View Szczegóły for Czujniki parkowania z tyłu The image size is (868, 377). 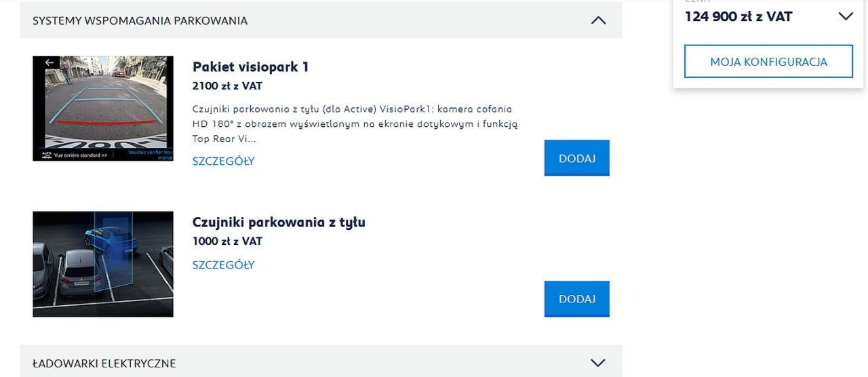(223, 265)
